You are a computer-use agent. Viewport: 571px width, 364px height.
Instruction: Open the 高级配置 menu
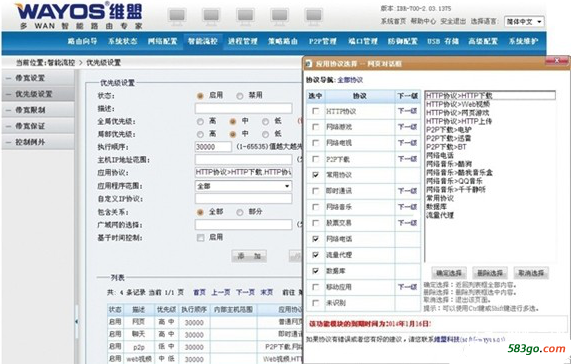[x=483, y=41]
